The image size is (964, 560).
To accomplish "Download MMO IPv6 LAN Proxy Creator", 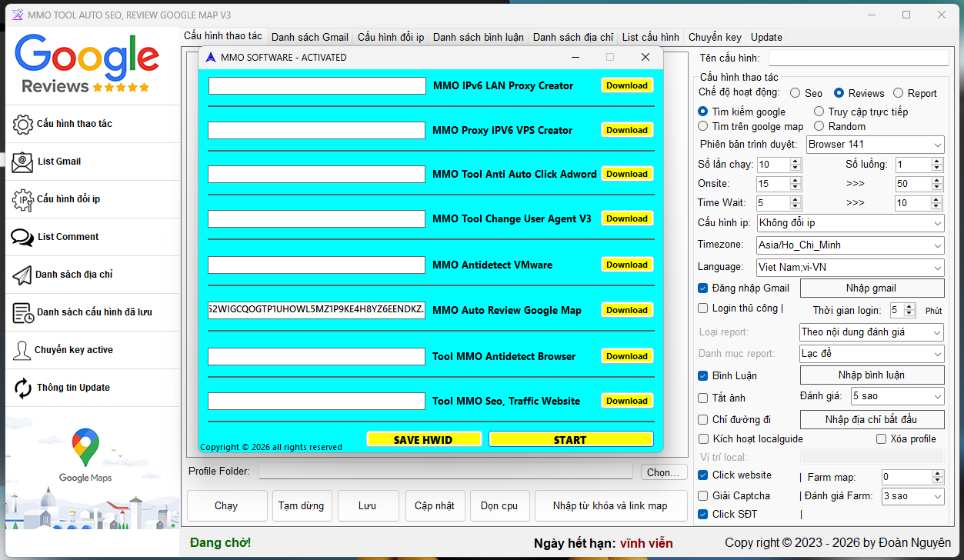I will [627, 85].
